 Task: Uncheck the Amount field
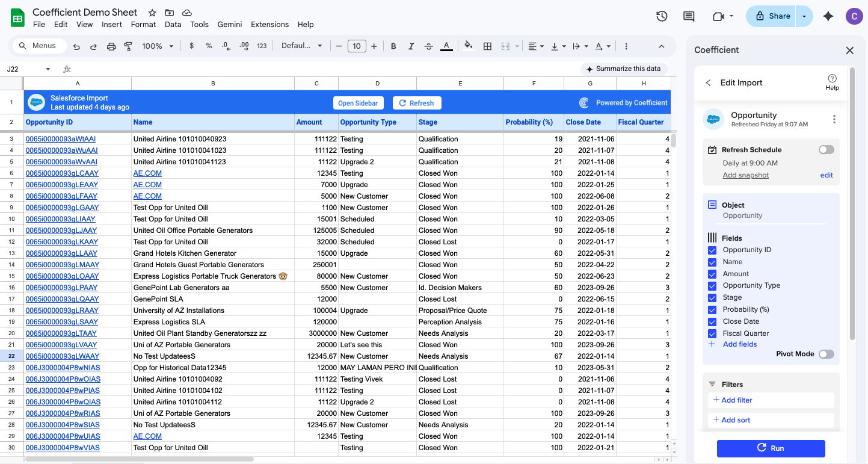coord(713,273)
